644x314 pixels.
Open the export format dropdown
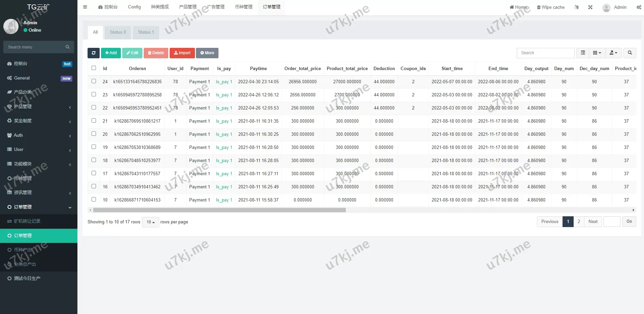pyautogui.click(x=613, y=53)
